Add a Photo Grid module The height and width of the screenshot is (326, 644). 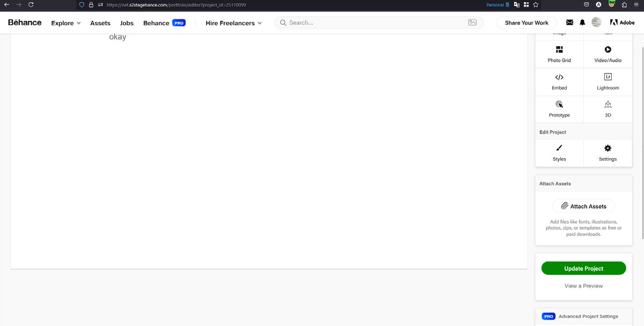(x=559, y=54)
